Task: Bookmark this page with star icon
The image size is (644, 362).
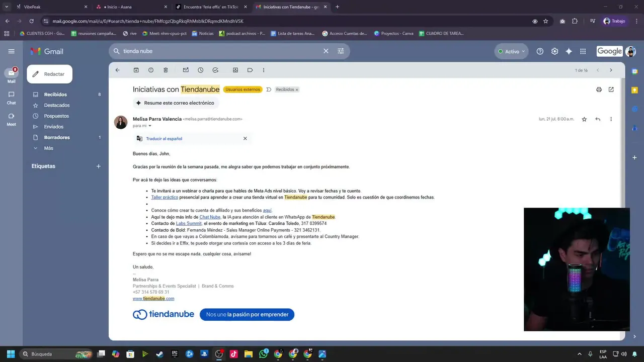Action: coord(546,21)
